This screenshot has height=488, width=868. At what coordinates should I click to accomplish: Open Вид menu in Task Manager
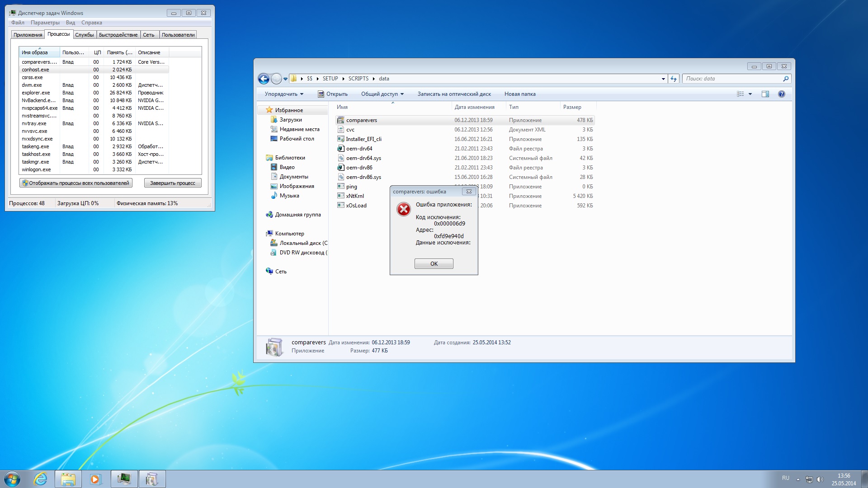[71, 23]
